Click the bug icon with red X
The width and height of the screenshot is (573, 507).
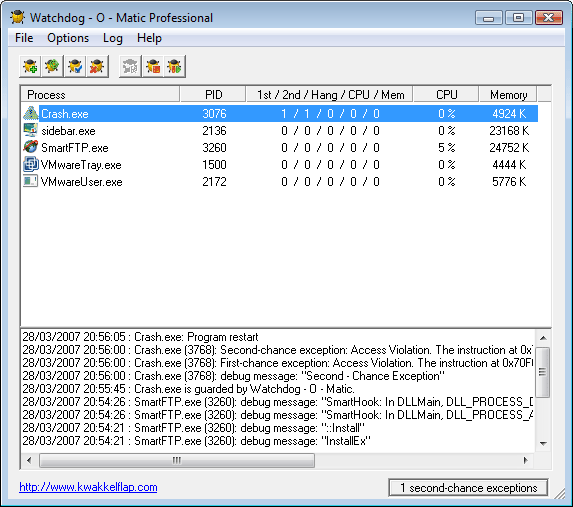pos(97,67)
